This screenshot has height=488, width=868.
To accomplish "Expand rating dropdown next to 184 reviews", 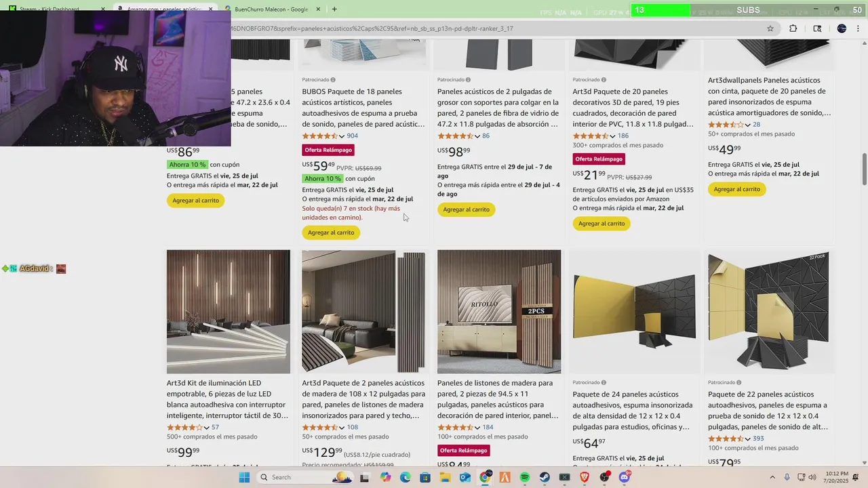I will (x=477, y=428).
